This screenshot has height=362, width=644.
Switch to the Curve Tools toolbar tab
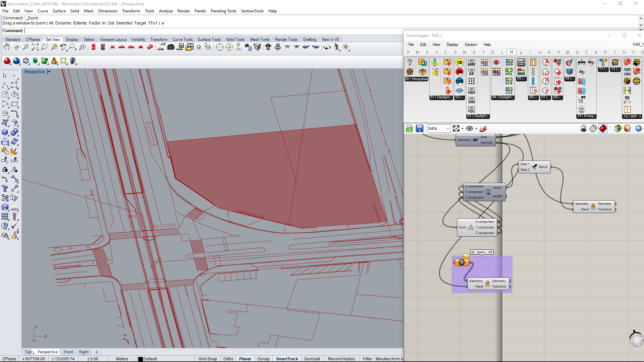(182, 40)
